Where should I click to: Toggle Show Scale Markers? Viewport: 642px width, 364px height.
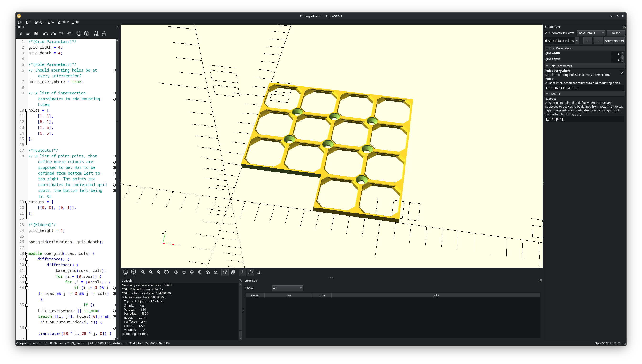pyautogui.click(x=251, y=272)
